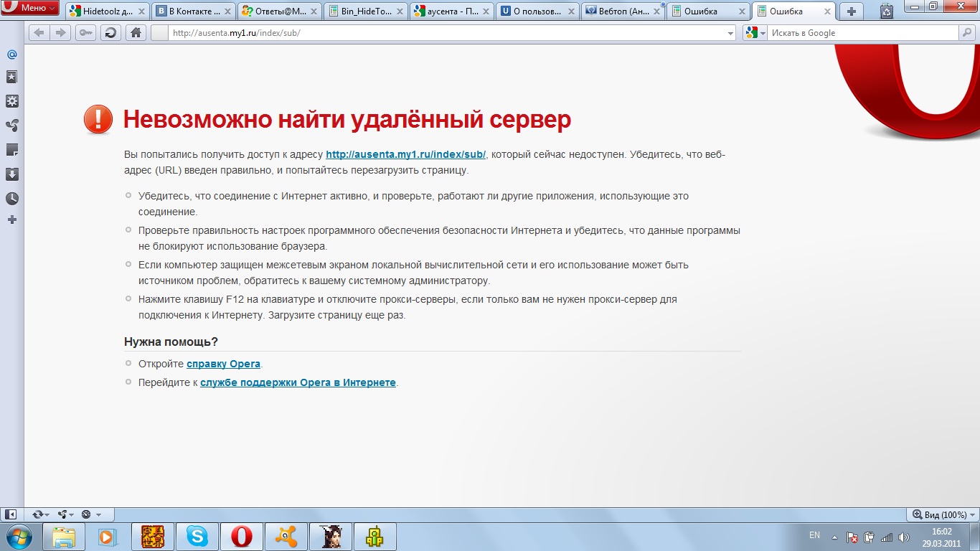This screenshot has height=551, width=980.
Task: Close the В Контакте tab
Action: pyautogui.click(x=228, y=11)
